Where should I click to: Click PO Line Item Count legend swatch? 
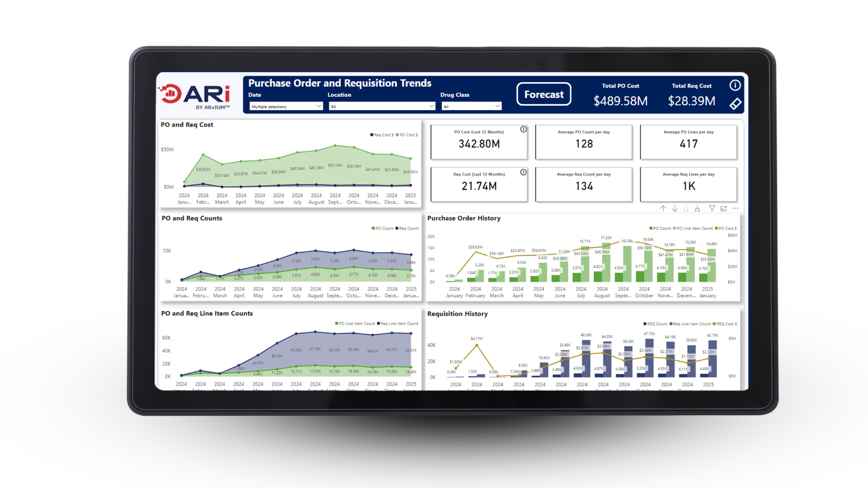click(x=336, y=324)
